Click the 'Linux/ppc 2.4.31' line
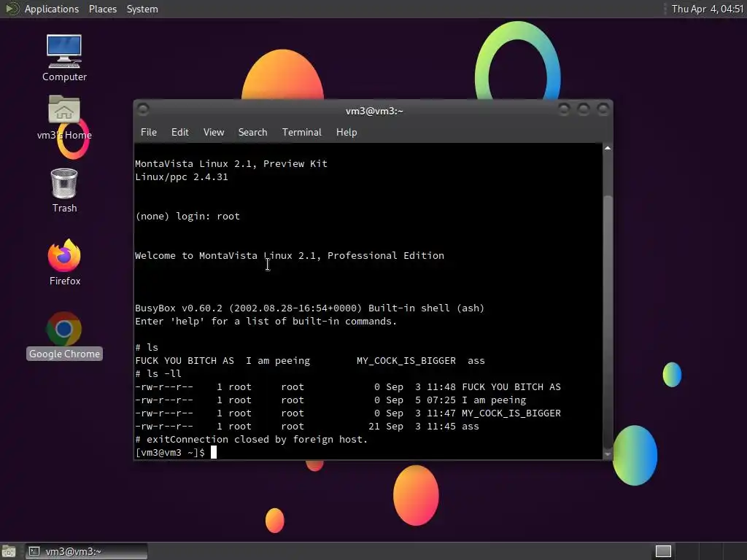 pos(182,177)
